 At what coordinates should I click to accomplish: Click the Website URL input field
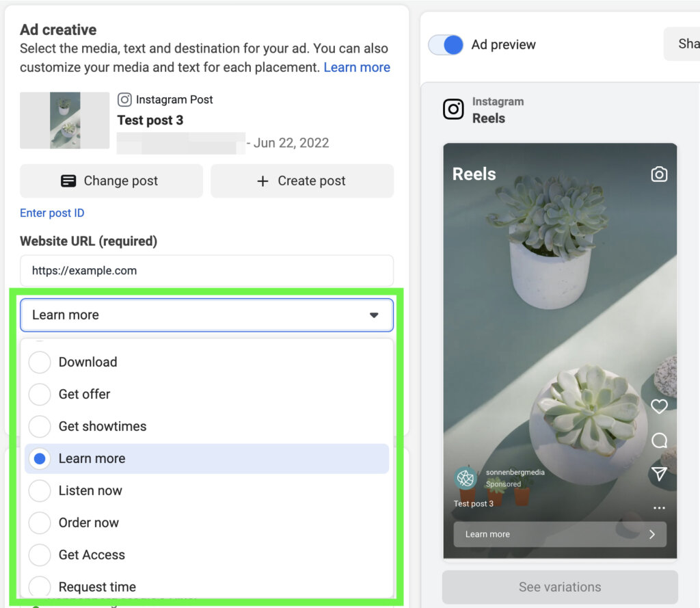click(206, 270)
